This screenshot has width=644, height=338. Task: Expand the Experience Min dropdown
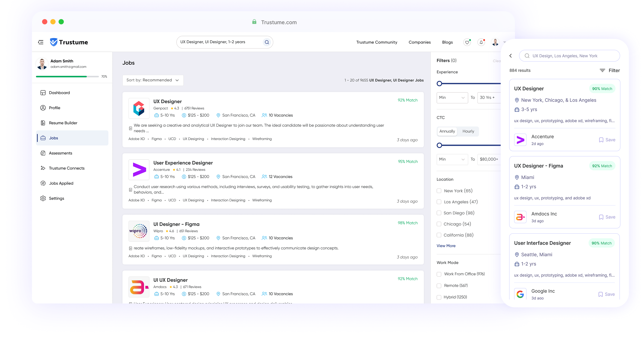pos(452,98)
